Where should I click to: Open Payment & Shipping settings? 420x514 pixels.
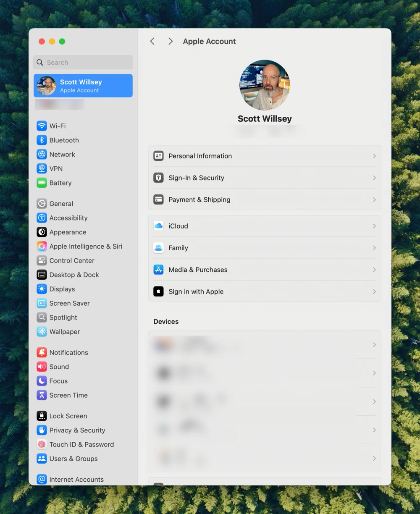265,199
